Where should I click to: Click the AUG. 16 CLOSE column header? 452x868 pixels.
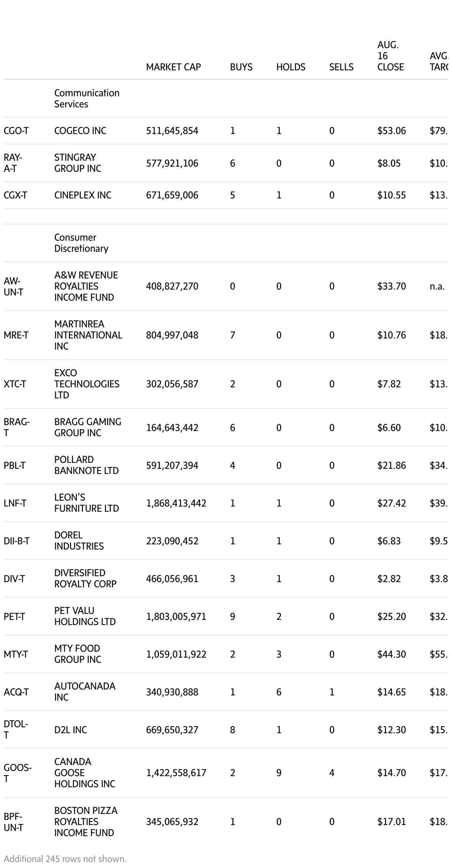coord(390,56)
